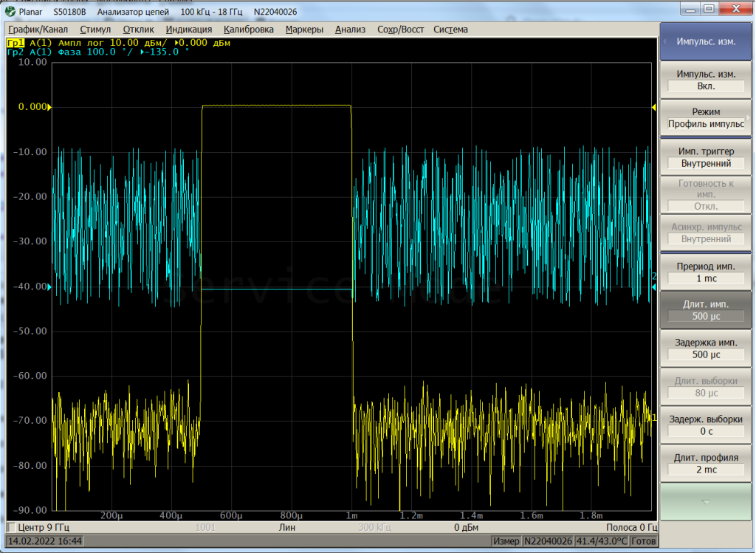Click the Длит. профиля 2 mc button
Image resolution: width=756 pixels, height=553 pixels.
pos(705,463)
